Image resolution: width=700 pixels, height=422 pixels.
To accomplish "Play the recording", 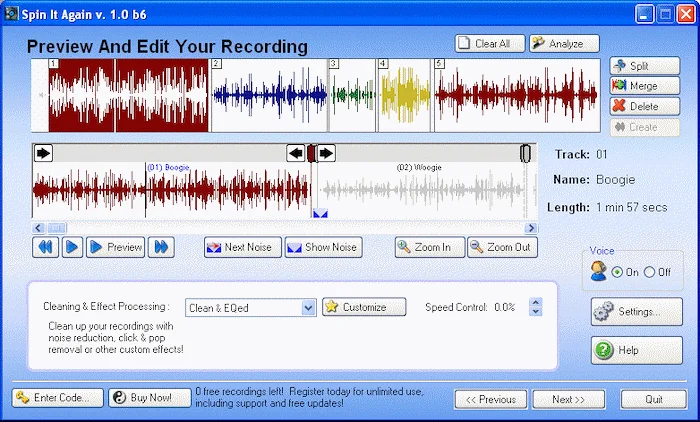I will click(72, 247).
